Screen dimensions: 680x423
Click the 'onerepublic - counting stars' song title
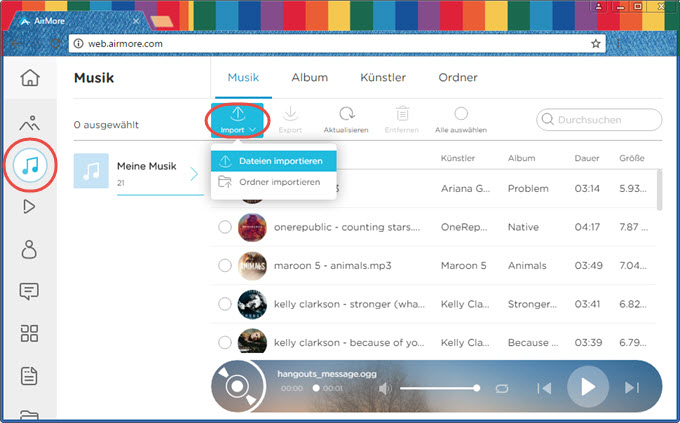click(x=347, y=227)
